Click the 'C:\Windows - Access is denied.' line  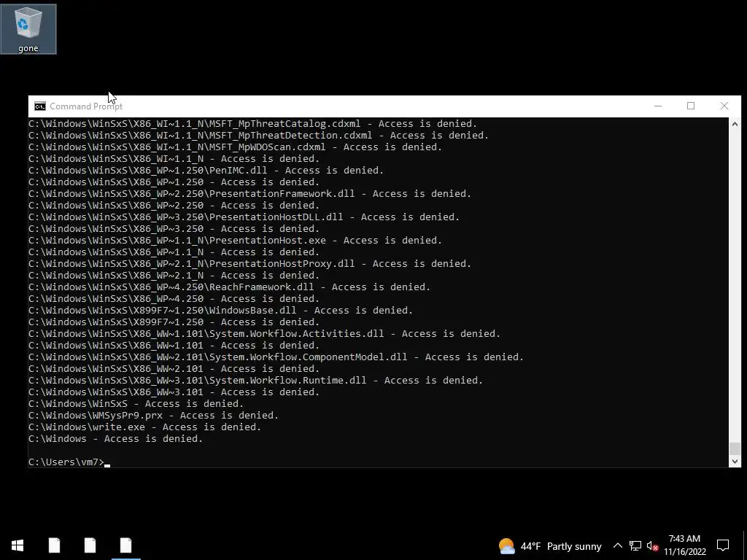[x=116, y=438]
